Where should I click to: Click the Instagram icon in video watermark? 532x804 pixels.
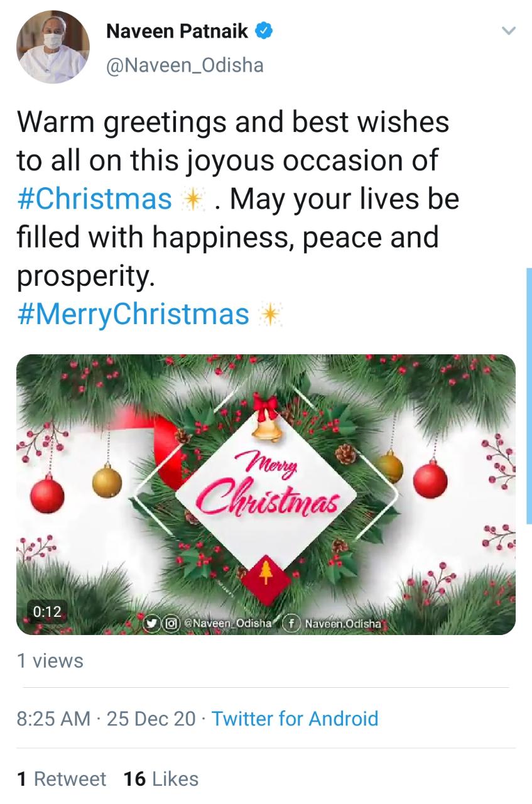coord(169,623)
